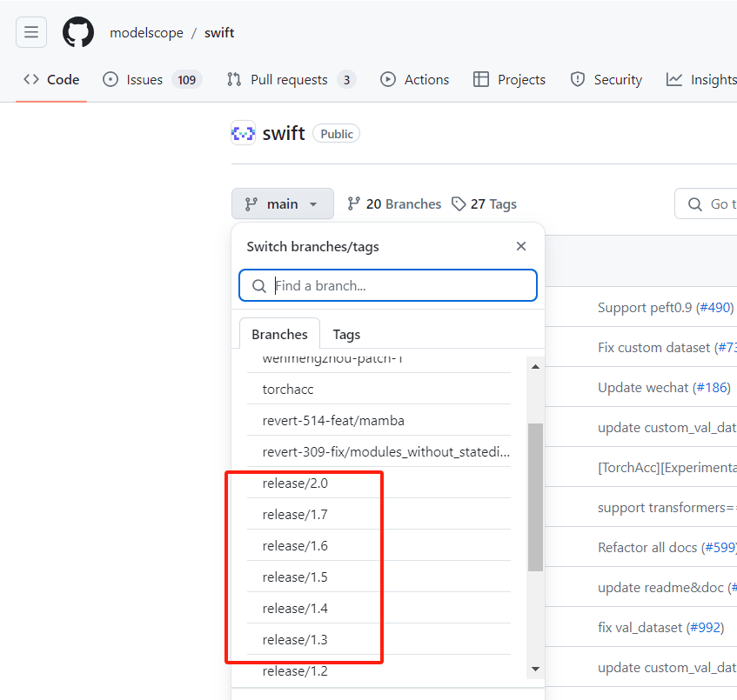The image size is (737, 700).
Task: Open the modelscope organization link
Action: (146, 33)
